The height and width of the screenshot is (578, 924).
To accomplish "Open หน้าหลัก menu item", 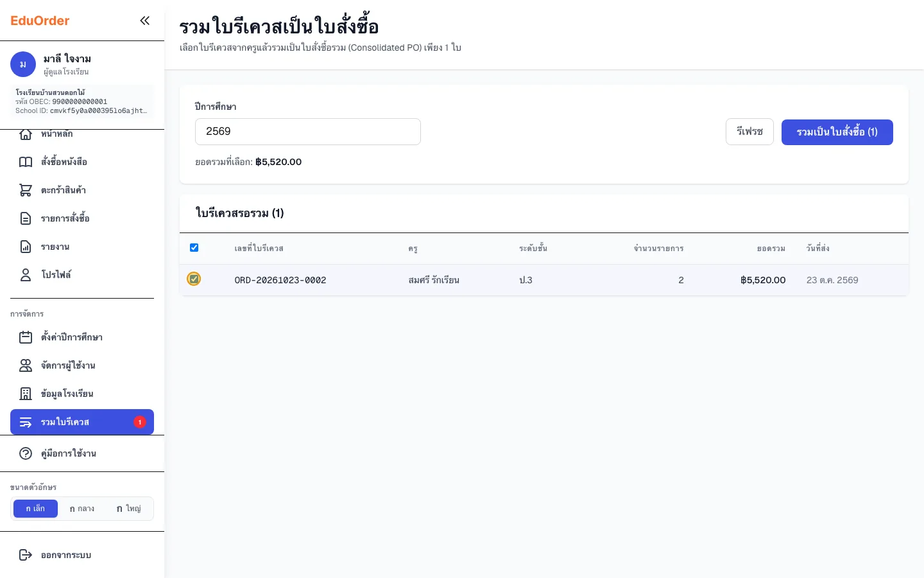I will click(x=82, y=134).
